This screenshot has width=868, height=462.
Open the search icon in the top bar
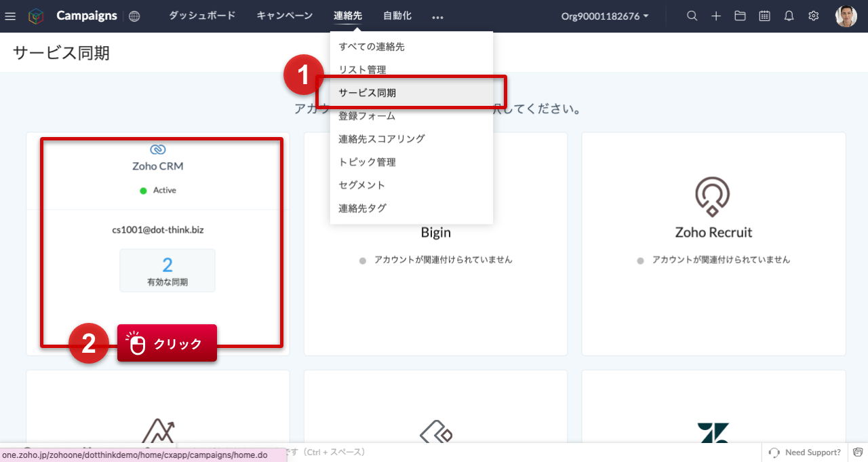[692, 16]
